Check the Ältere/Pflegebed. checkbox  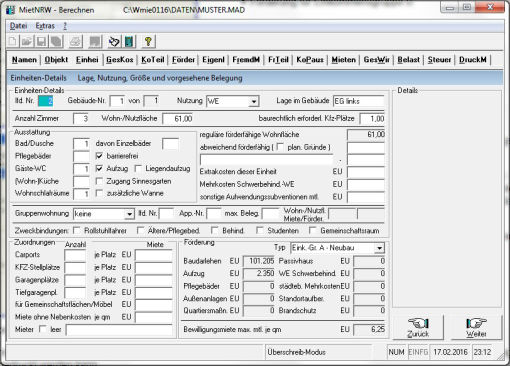coord(140,230)
